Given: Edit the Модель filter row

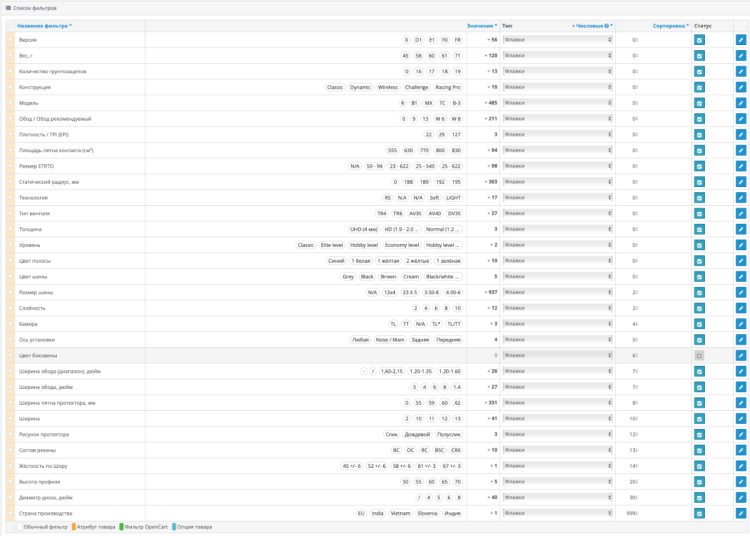Looking at the screenshot, I should [x=741, y=103].
